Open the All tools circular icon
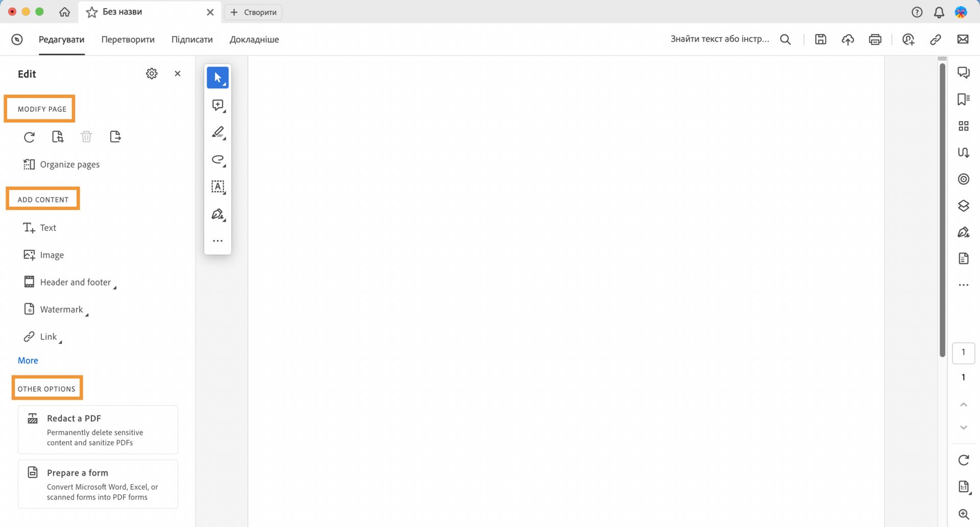The width and height of the screenshot is (980, 527). [17, 39]
